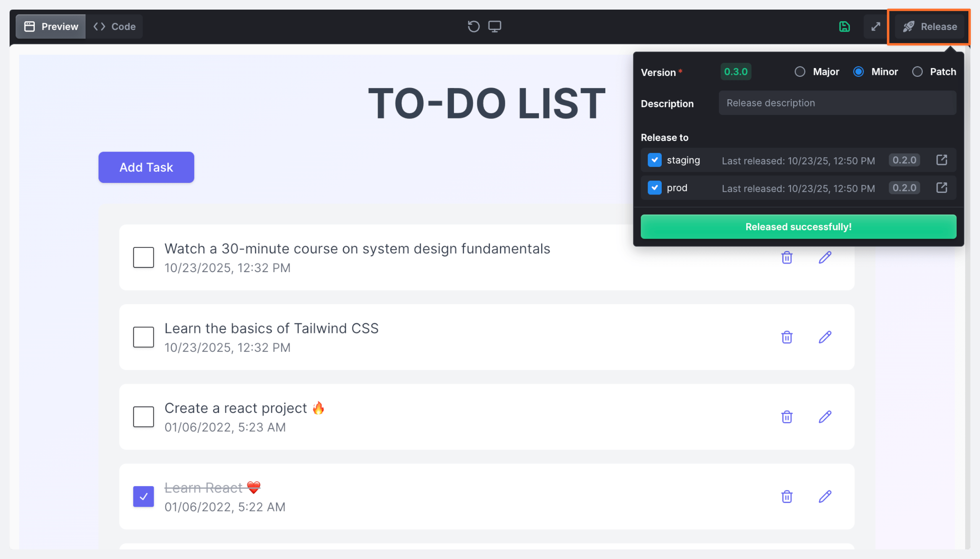Select the Patch version radio button
The height and width of the screenshot is (559, 980).
(917, 72)
